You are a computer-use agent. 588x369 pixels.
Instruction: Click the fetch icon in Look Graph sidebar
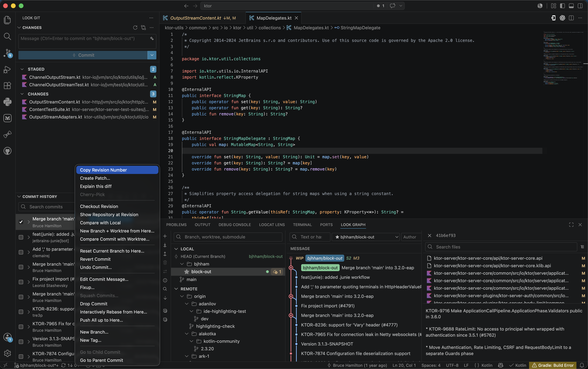click(165, 245)
